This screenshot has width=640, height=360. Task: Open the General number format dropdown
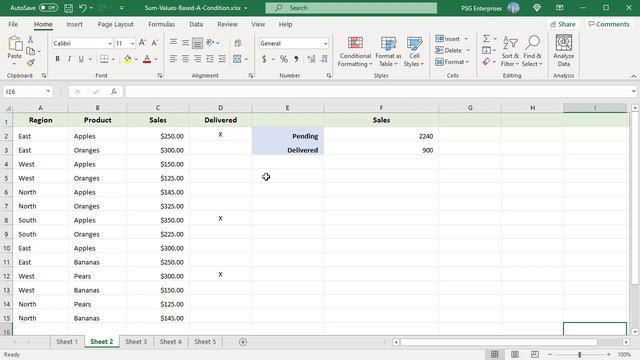point(325,43)
